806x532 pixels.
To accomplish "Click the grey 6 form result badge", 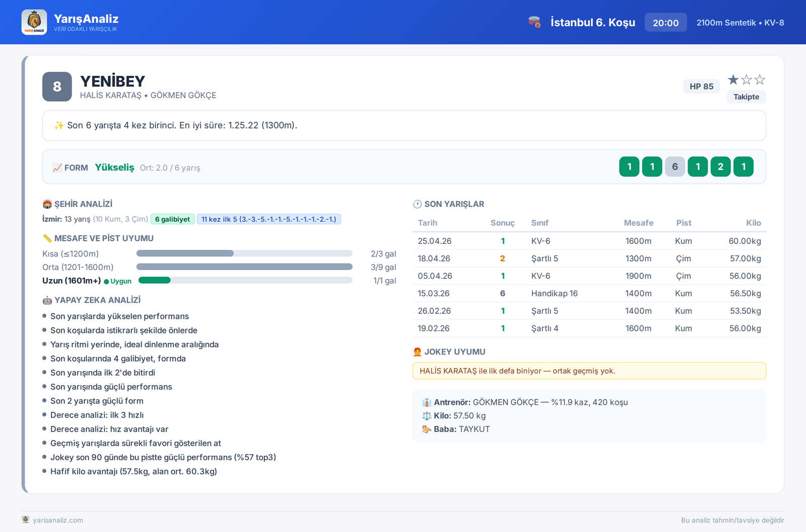I will coord(675,167).
